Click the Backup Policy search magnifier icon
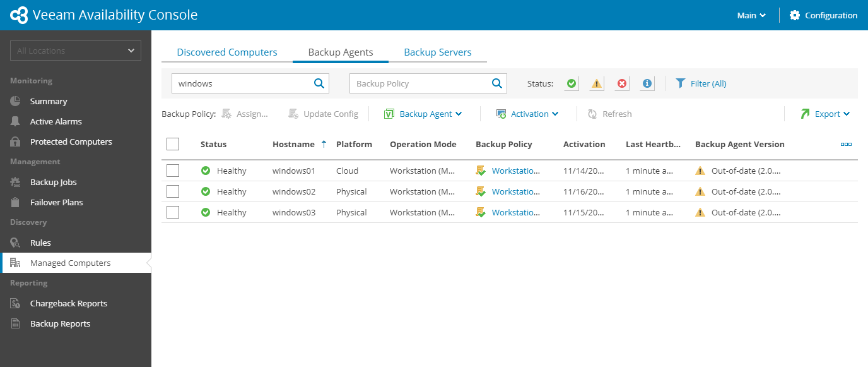The image size is (868, 367). click(497, 83)
